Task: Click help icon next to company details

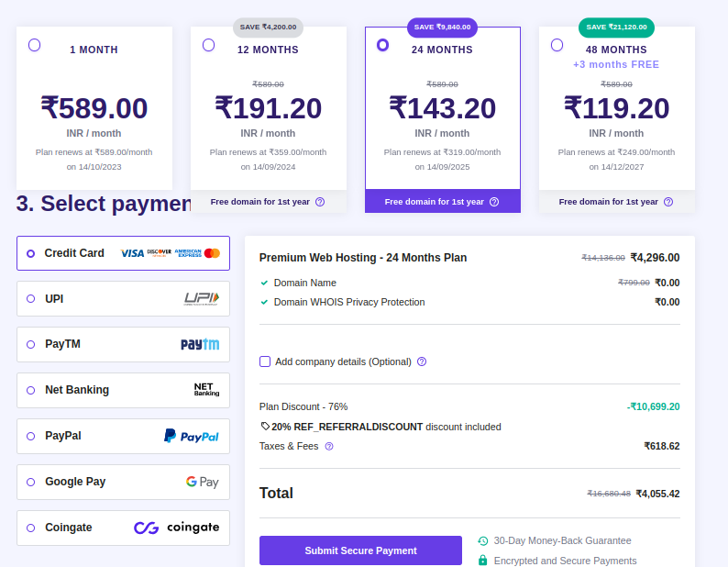Action: [x=422, y=361]
